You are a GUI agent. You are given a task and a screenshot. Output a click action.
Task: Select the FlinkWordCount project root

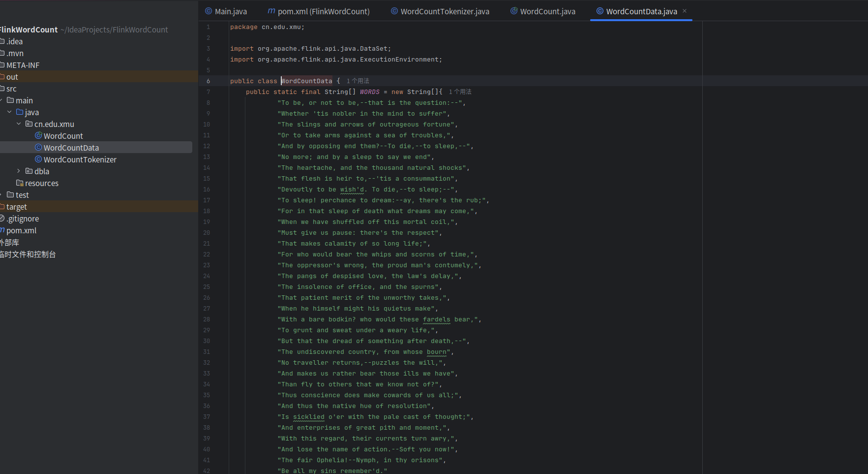(x=29, y=30)
